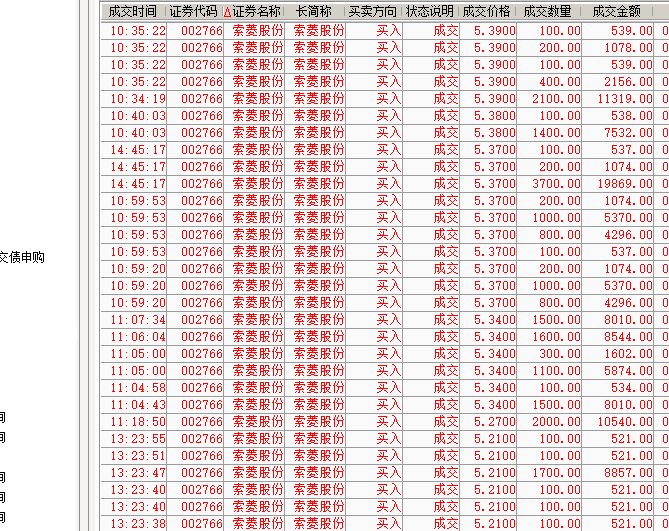Viewport: 669px width, 531px height.
Task: Sort by the 状态说明 column header
Action: click(x=430, y=12)
